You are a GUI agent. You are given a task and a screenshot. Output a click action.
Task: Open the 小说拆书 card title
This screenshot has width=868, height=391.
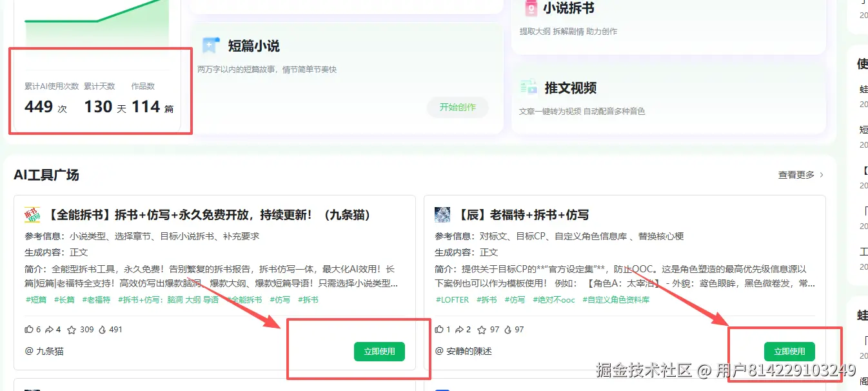569,8
